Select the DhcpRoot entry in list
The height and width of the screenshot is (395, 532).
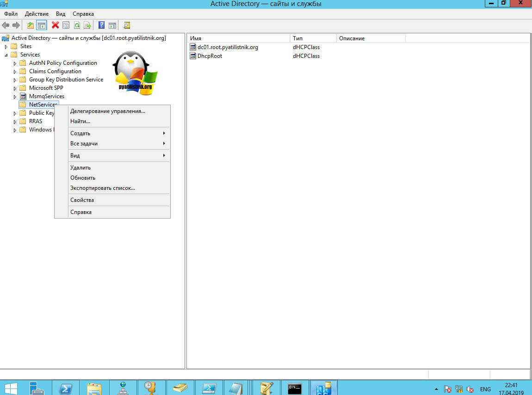click(210, 56)
